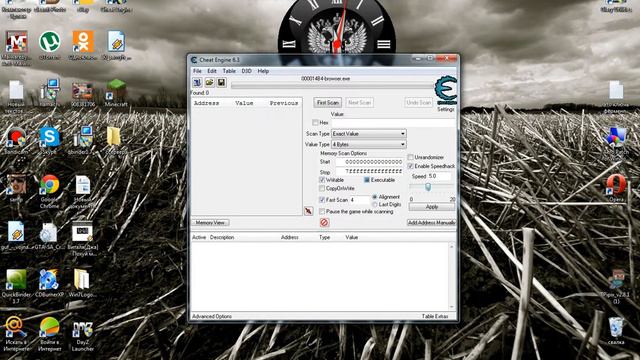Toggle the CopyOnWrite checkbox
640x360 pixels.
[322, 189]
